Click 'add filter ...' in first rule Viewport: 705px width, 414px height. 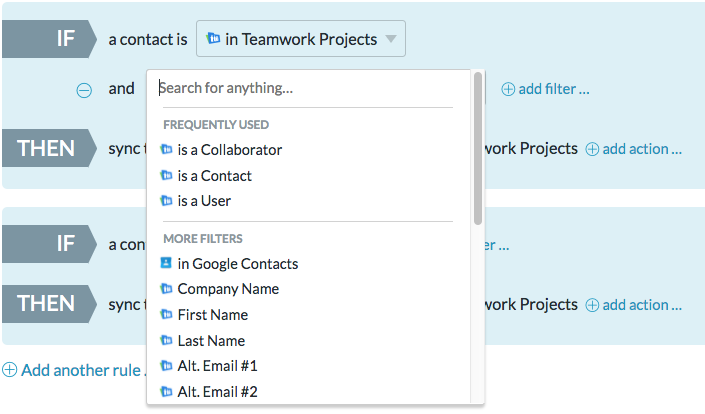point(545,89)
